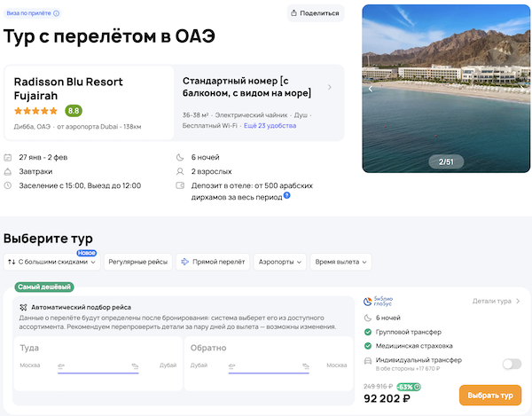Click the 8.8 hotel rating badge
This screenshot has width=532, height=416.
74,112
